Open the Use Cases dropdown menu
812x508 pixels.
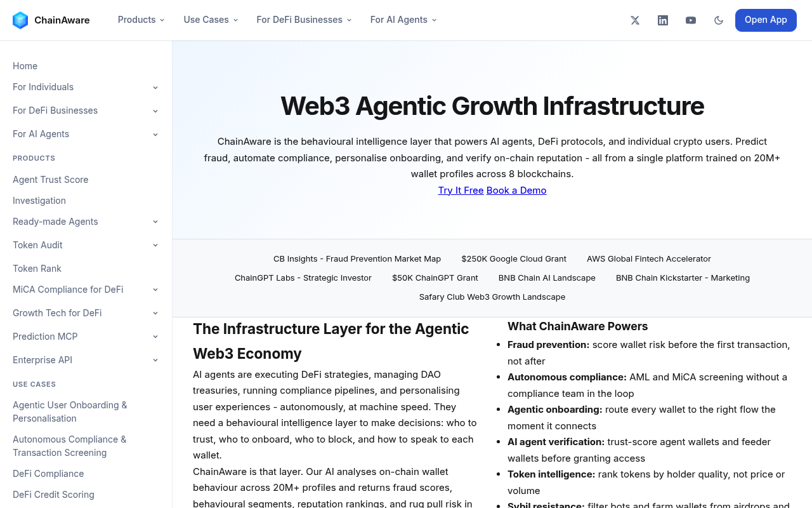pyautogui.click(x=211, y=20)
